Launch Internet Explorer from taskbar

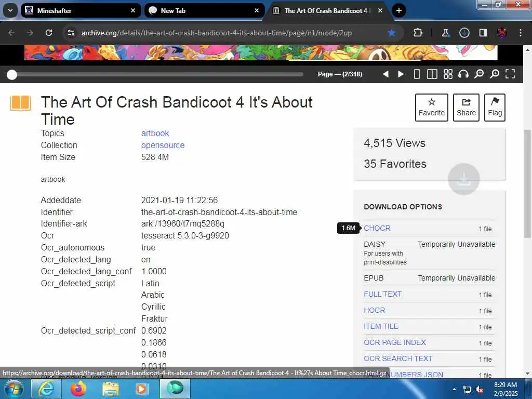(46, 389)
